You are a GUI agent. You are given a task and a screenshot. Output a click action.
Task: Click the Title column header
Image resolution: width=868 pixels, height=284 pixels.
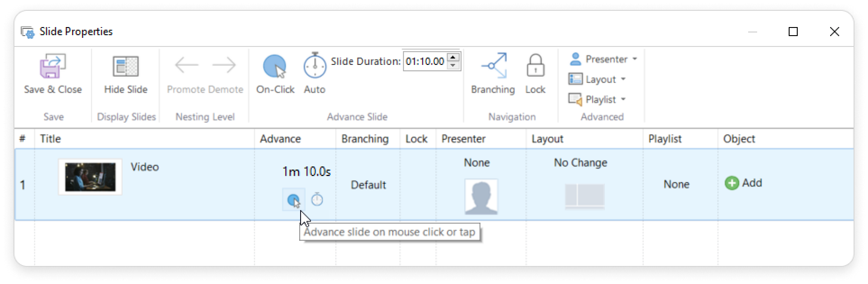click(x=50, y=139)
